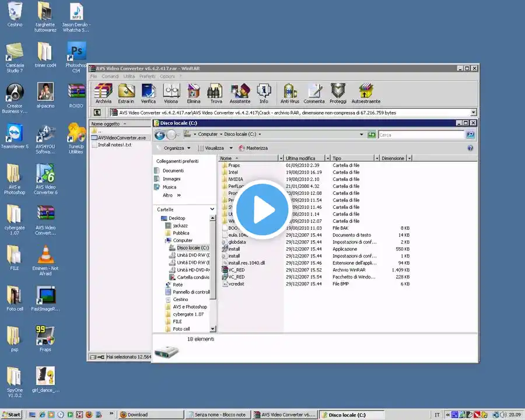Click the Explorer back arrow button
Screen dimensions: 525x420
click(x=160, y=135)
